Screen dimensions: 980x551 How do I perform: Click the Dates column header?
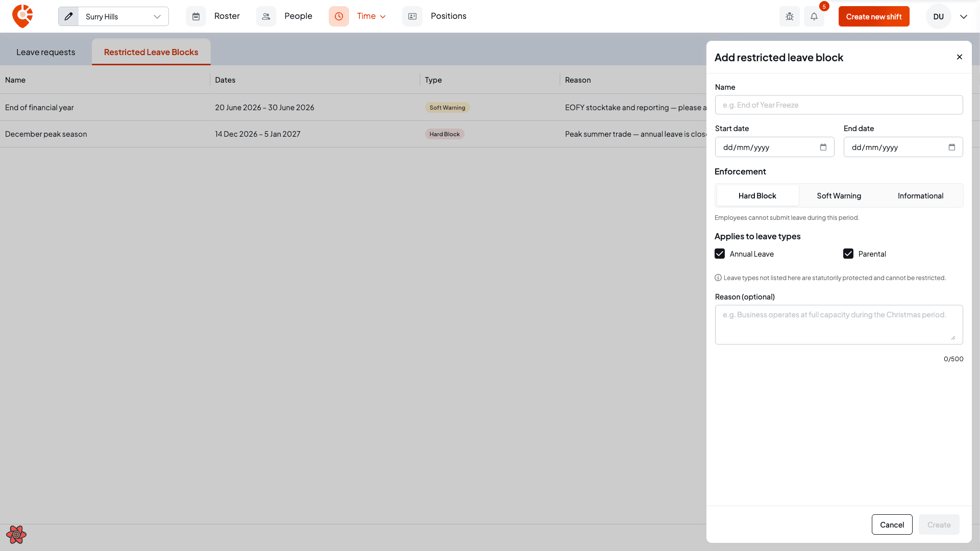[225, 80]
